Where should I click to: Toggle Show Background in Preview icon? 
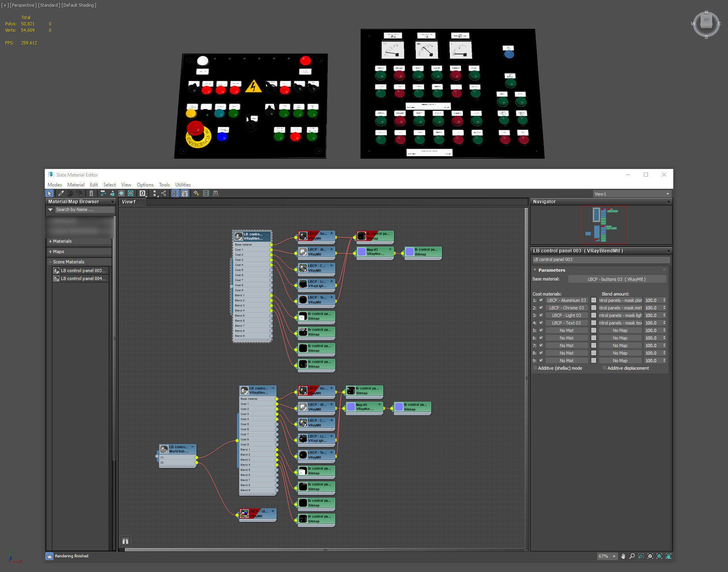click(x=131, y=193)
